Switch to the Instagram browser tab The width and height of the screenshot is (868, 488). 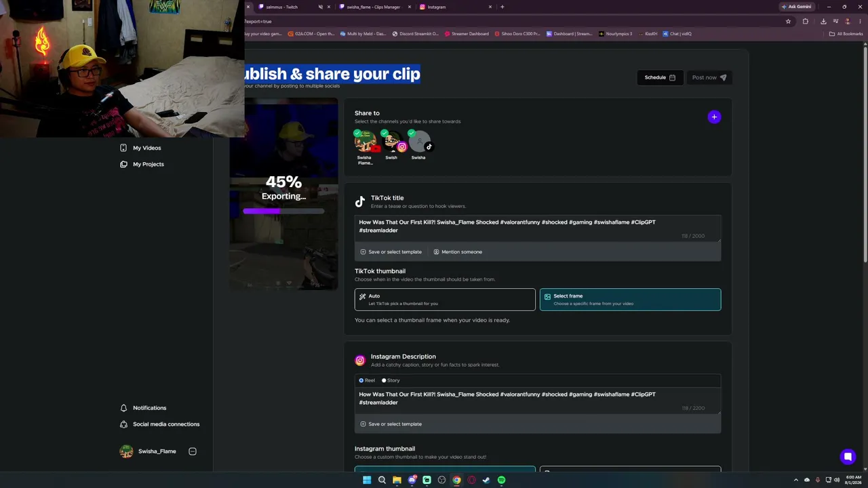(455, 7)
